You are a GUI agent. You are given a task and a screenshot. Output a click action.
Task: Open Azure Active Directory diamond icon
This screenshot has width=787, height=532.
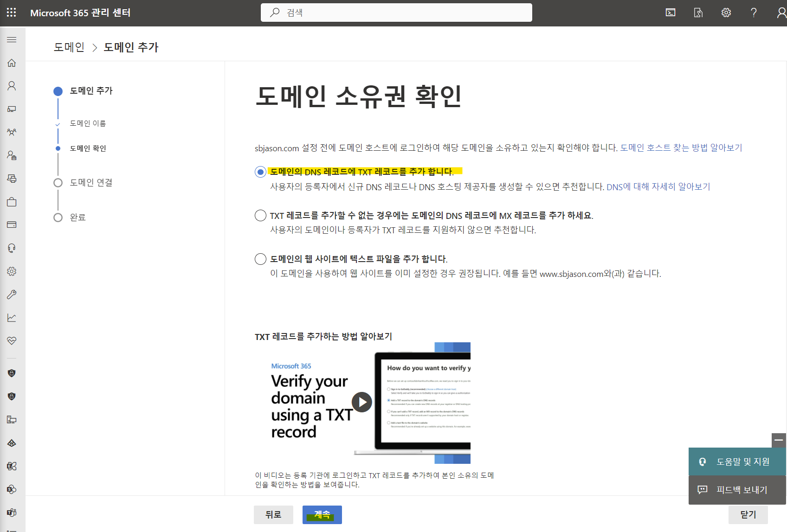(x=12, y=443)
